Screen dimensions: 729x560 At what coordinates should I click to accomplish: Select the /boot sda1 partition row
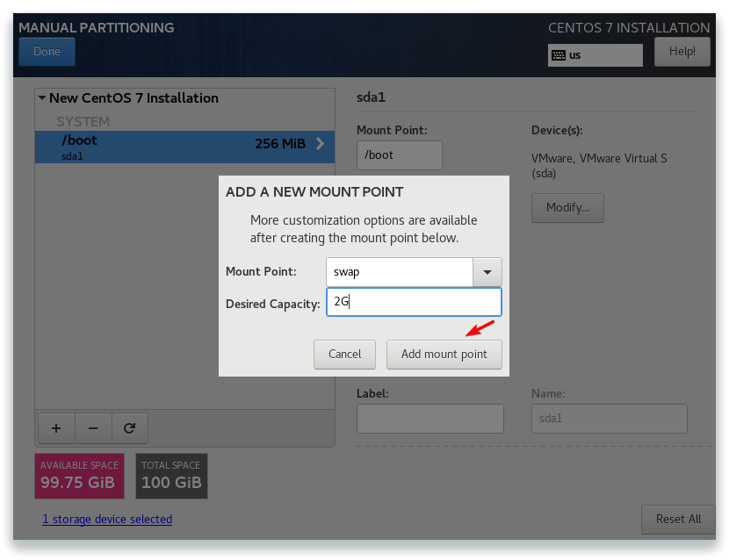click(184, 147)
